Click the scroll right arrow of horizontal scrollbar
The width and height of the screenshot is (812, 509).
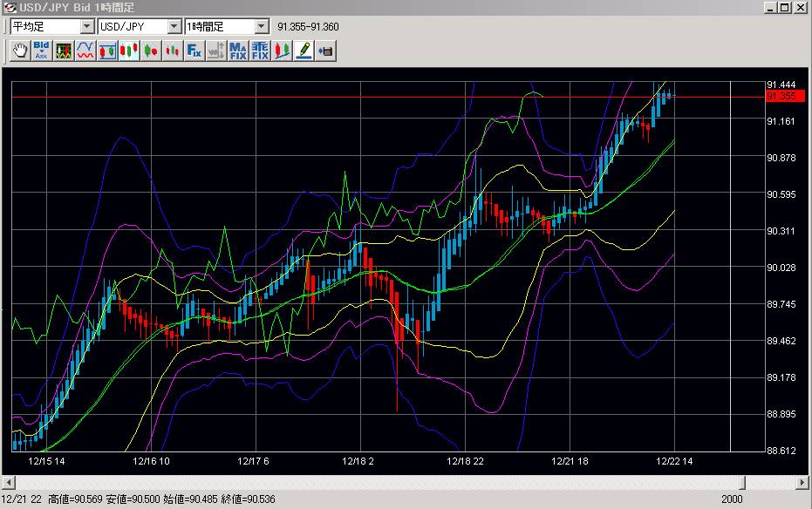(x=802, y=483)
